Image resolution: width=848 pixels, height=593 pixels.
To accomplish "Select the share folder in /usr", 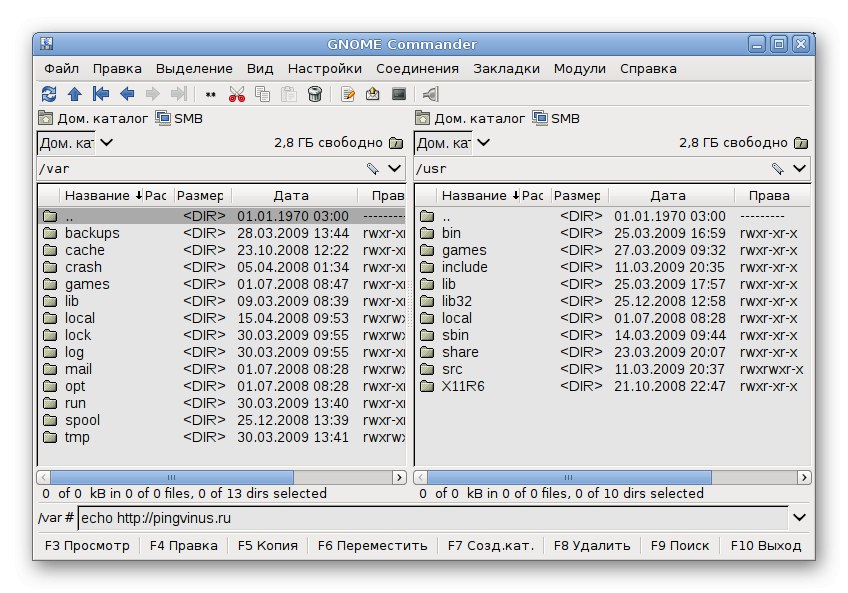I will pos(612,352).
